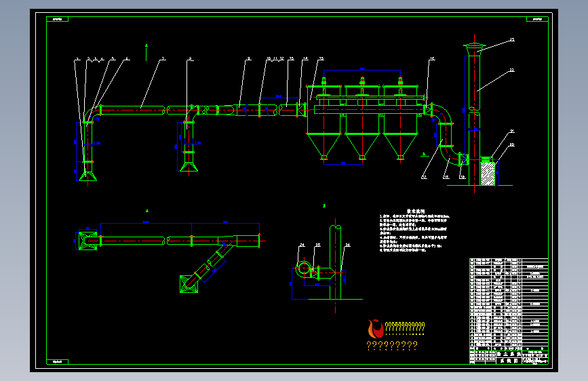Click callout number 25 in section B view
Screen dimensions: 588x381
coord(318,245)
